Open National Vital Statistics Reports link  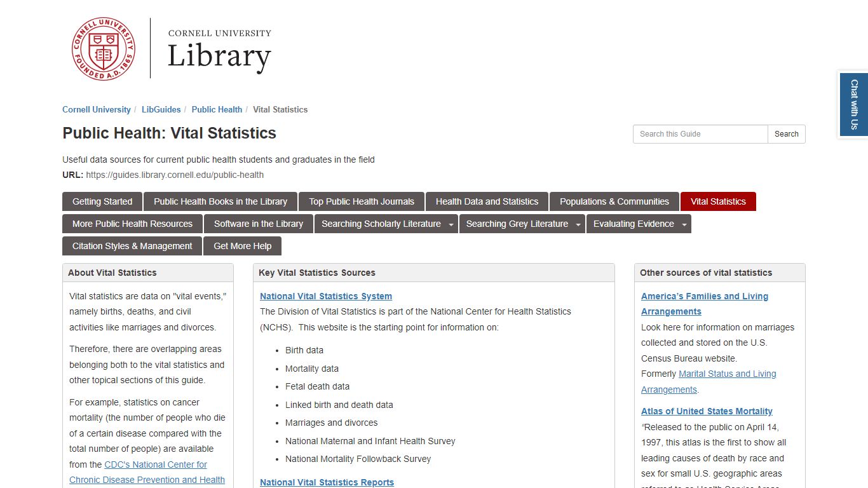(327, 482)
